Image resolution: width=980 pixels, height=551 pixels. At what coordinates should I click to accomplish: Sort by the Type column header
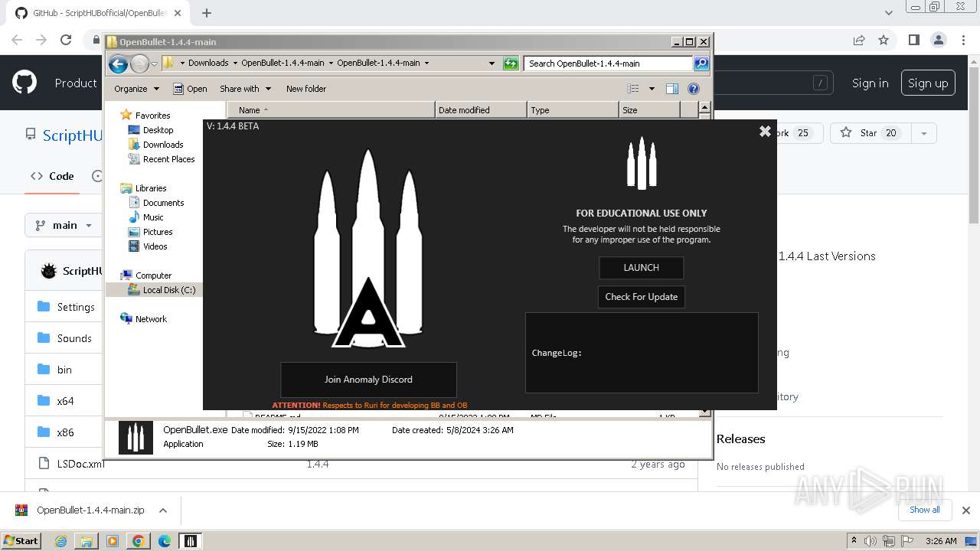(573, 110)
